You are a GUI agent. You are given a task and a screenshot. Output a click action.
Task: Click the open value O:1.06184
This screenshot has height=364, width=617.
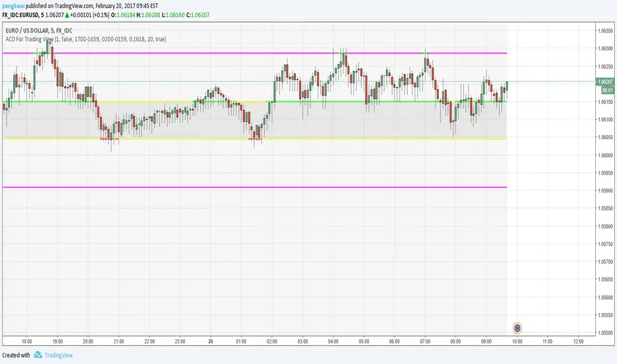tap(123, 15)
